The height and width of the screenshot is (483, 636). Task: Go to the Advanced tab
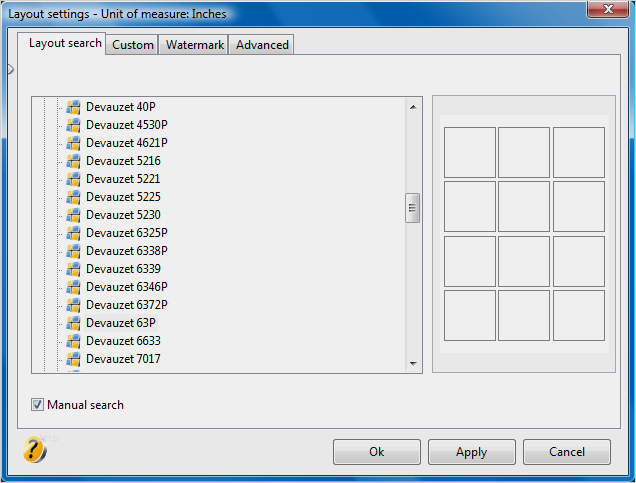click(x=262, y=45)
